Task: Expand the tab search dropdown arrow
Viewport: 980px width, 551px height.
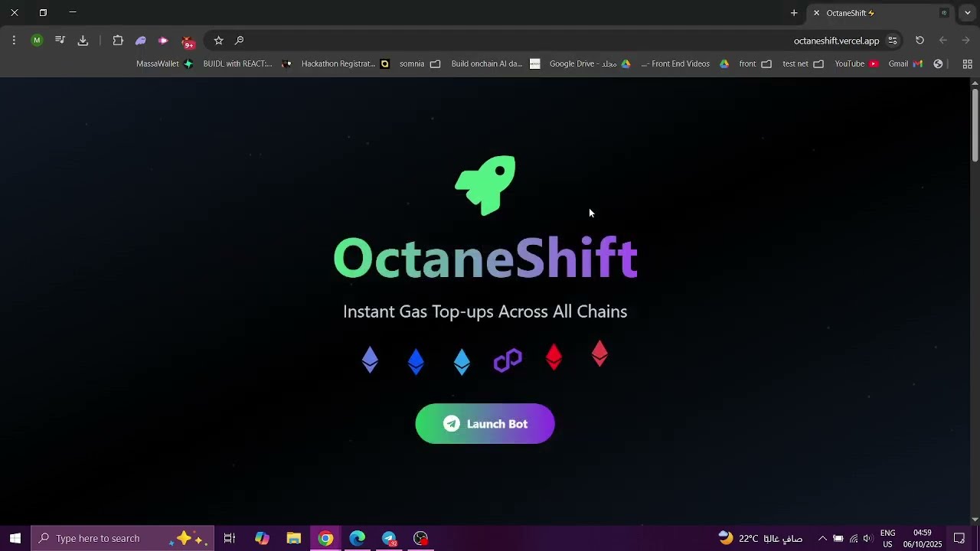Action: (968, 13)
